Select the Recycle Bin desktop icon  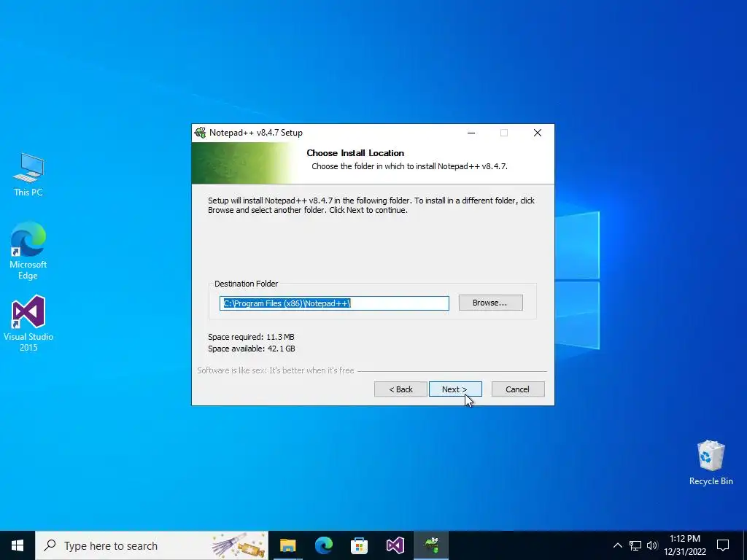[711, 463]
